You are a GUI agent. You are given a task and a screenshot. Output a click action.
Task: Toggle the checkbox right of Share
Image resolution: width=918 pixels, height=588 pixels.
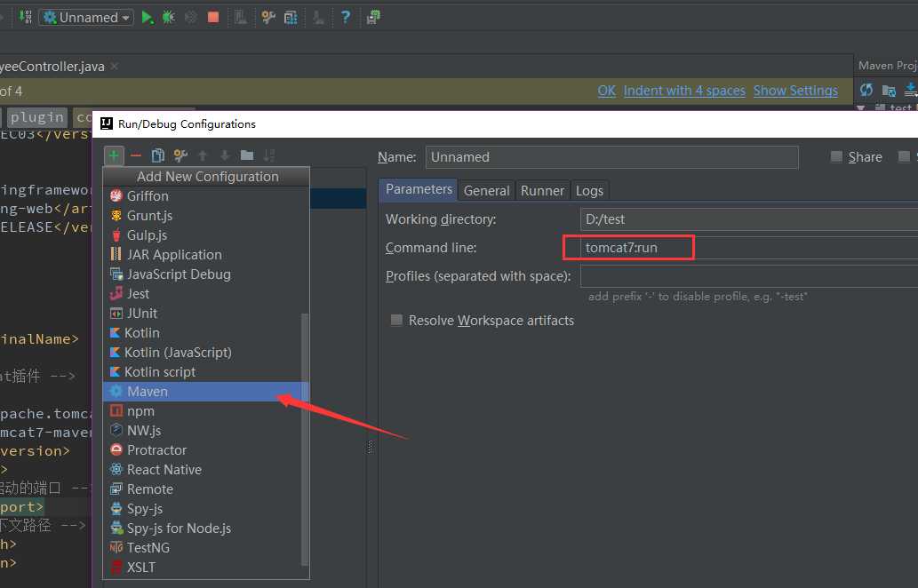pos(905,157)
